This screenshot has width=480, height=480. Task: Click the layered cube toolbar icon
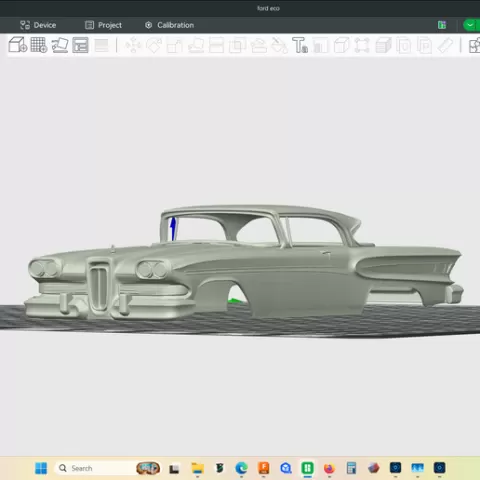point(383,45)
